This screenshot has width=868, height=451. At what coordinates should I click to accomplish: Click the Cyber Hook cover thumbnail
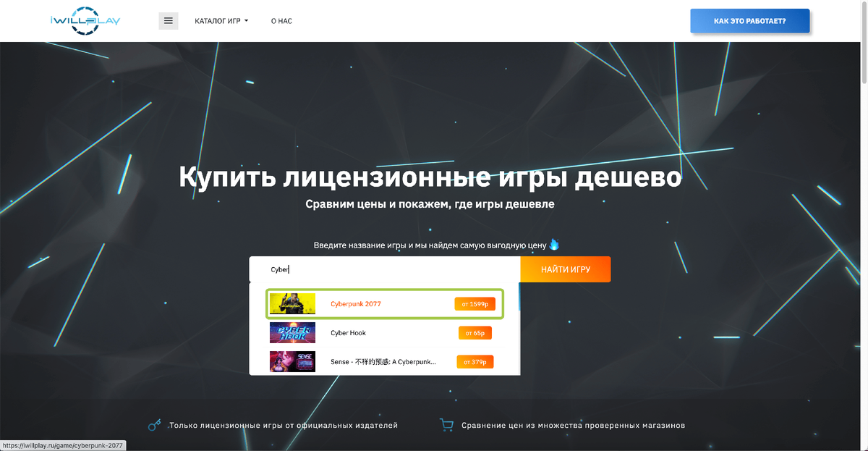(292, 333)
